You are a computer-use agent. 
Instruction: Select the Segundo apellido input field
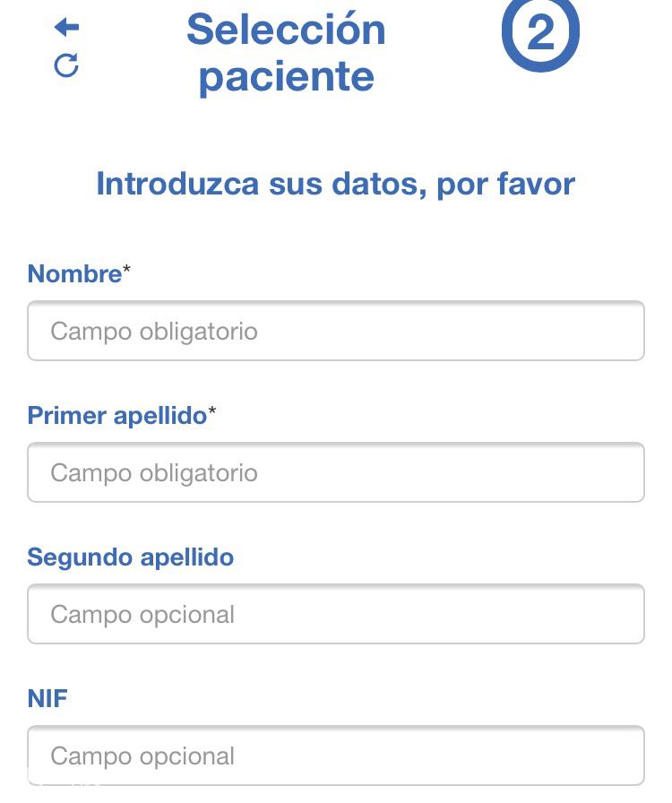[336, 614]
